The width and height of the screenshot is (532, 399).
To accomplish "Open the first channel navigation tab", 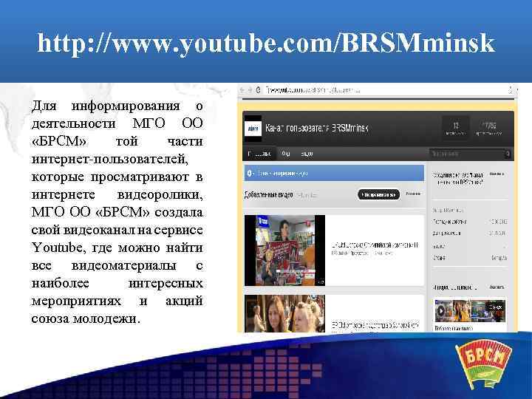I will tap(259, 154).
